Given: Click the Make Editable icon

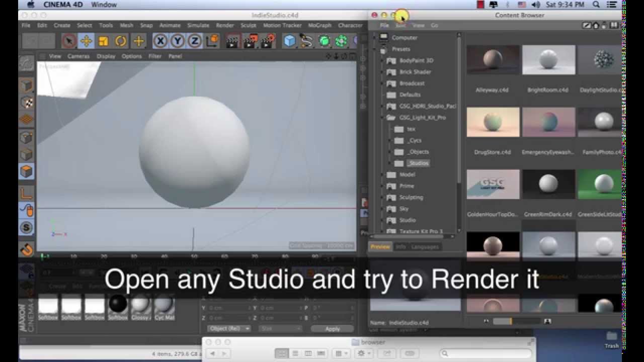Looking at the screenshot, I should coord(27,63).
